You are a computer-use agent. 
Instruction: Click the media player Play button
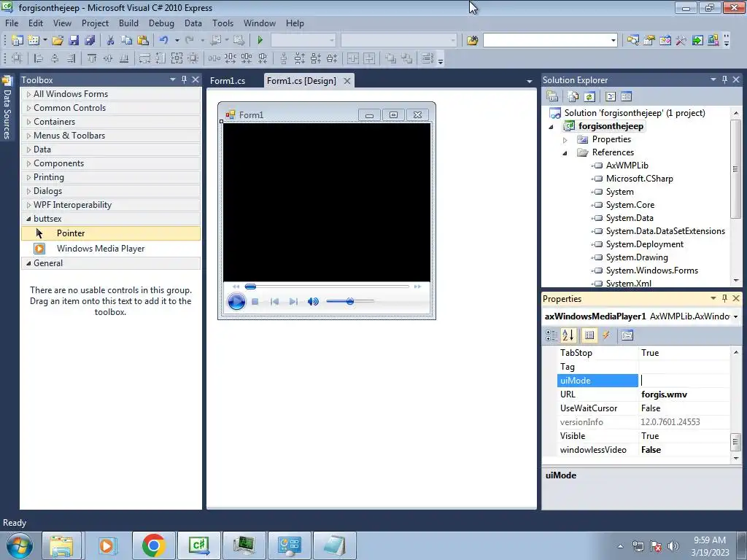(236, 301)
